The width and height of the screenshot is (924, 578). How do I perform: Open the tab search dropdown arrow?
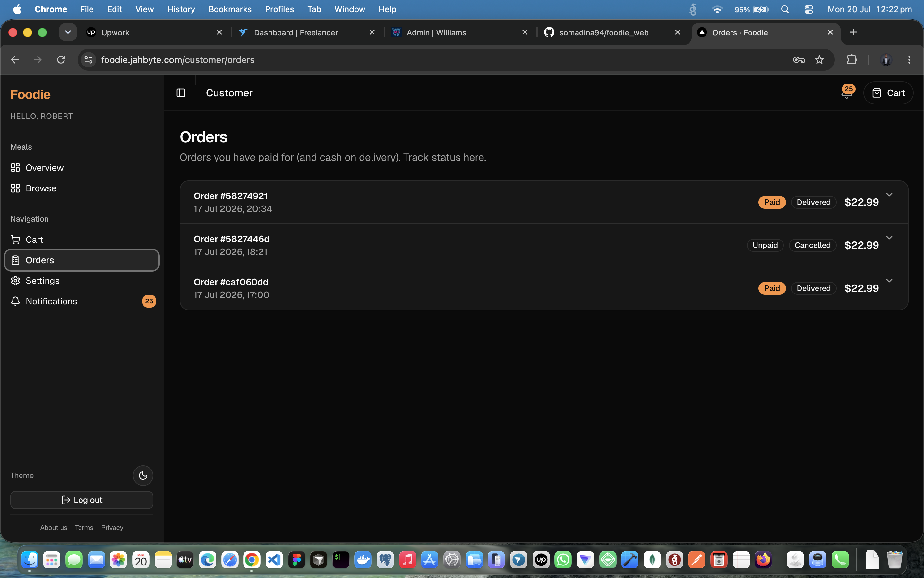[x=68, y=32]
